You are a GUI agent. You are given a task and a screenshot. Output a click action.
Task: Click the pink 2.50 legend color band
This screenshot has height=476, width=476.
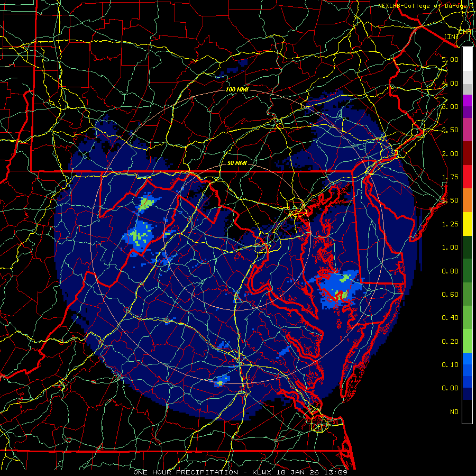click(467, 130)
